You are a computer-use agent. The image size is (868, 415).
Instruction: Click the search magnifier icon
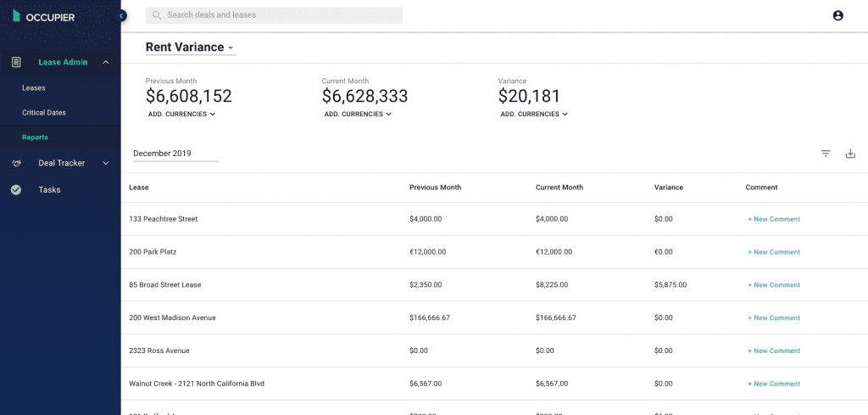coord(157,15)
